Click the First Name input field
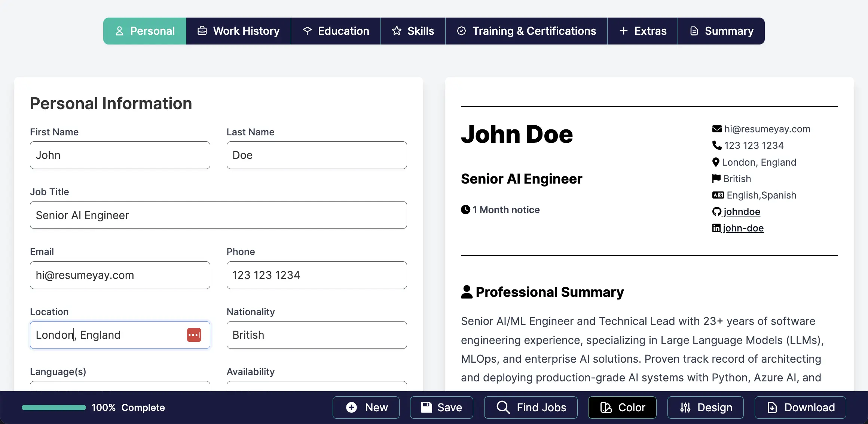Viewport: 868px width, 424px height. 120,155
